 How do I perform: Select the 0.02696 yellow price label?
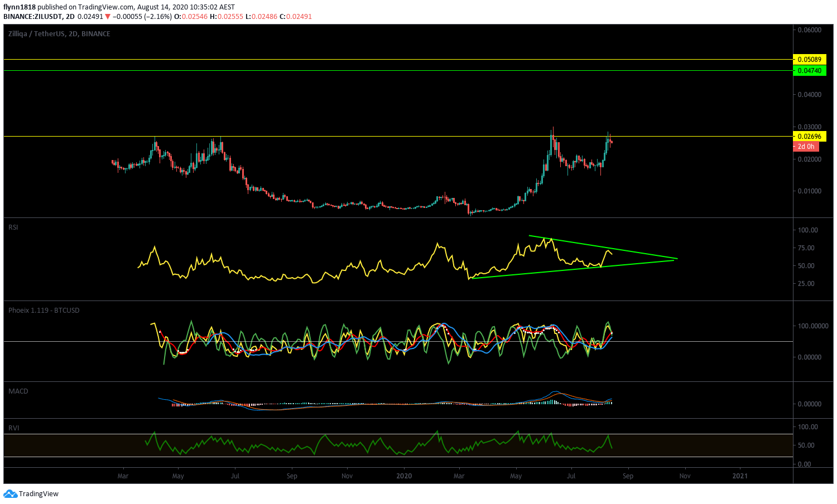(x=809, y=137)
